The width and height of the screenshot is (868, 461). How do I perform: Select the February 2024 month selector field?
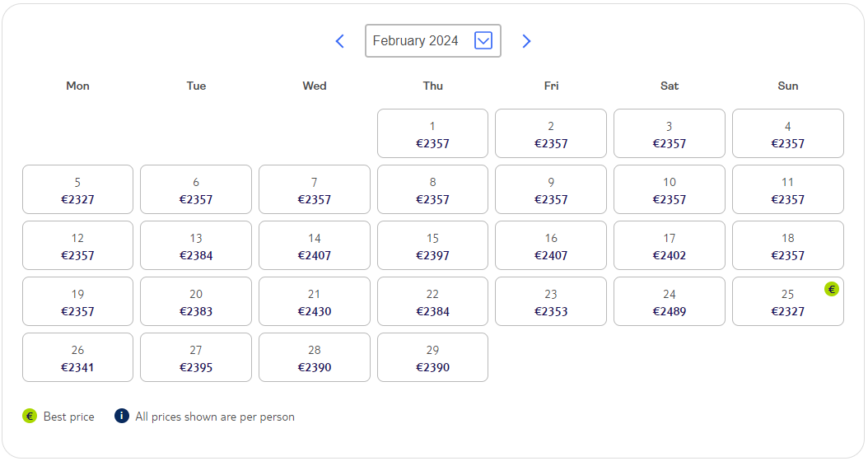(433, 40)
